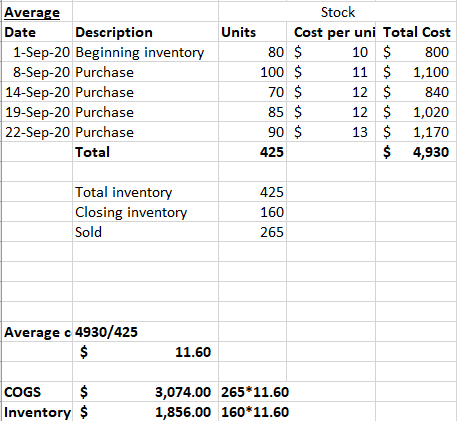Click the 'Closing inventory' label cell
457x421 pixels.
coord(146,212)
